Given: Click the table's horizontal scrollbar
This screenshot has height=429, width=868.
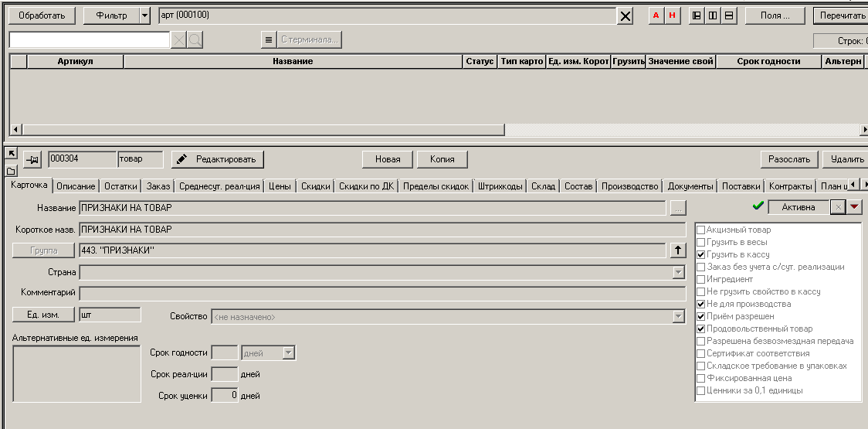Looking at the screenshot, I should coord(263,130).
